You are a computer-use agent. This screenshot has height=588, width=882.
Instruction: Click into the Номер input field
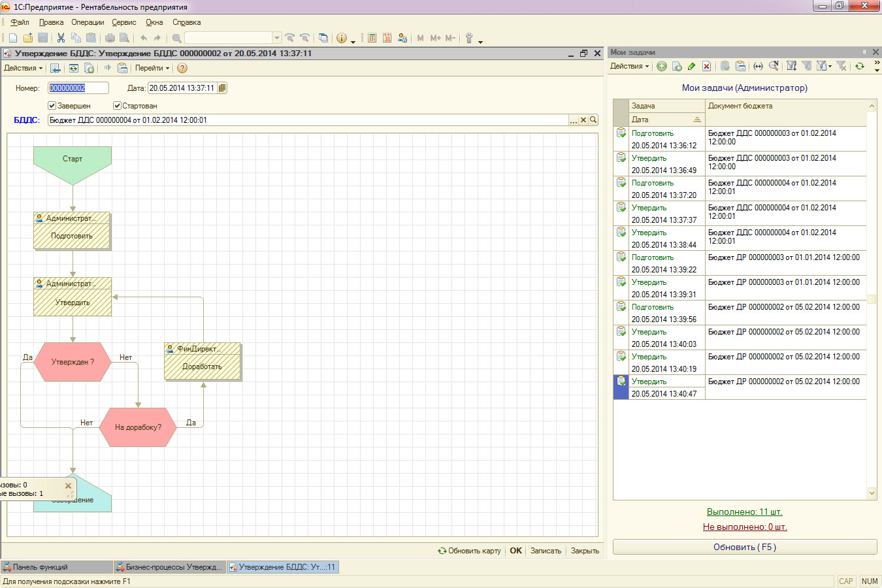(78, 88)
